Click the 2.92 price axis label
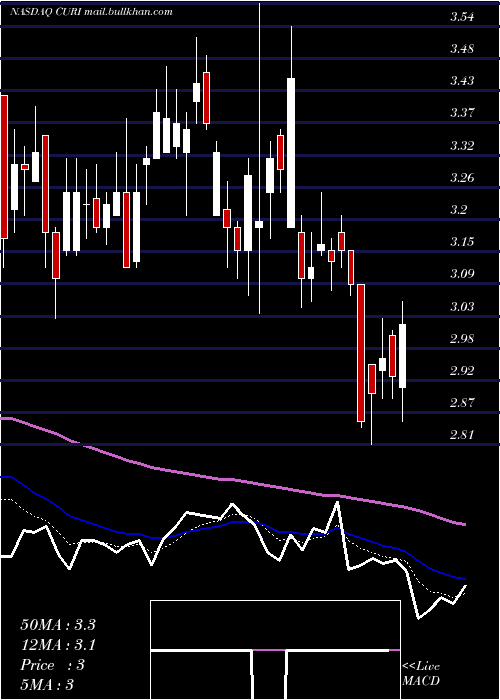This screenshot has width=500, height=700. (462, 371)
